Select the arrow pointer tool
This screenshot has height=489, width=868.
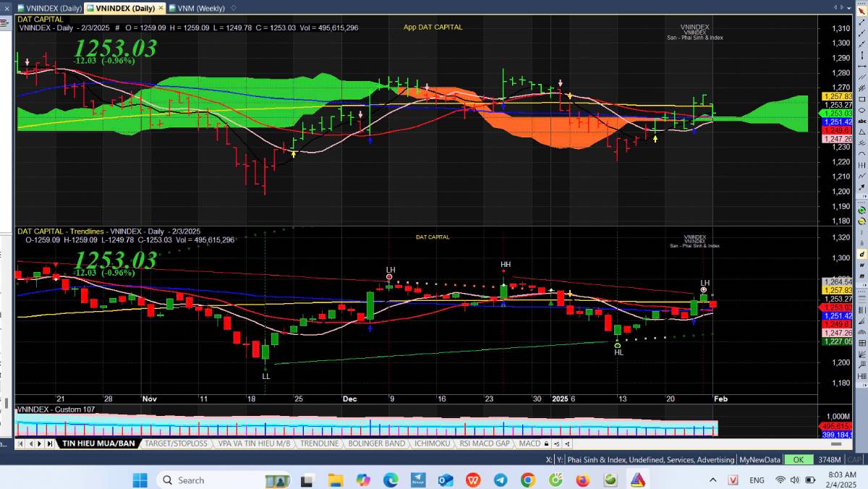pyautogui.click(x=861, y=11)
